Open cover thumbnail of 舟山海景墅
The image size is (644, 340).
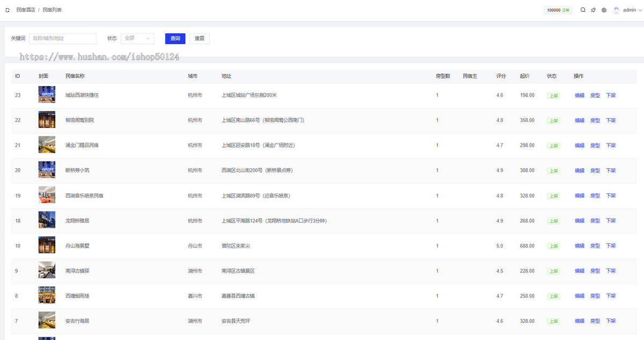(47, 245)
